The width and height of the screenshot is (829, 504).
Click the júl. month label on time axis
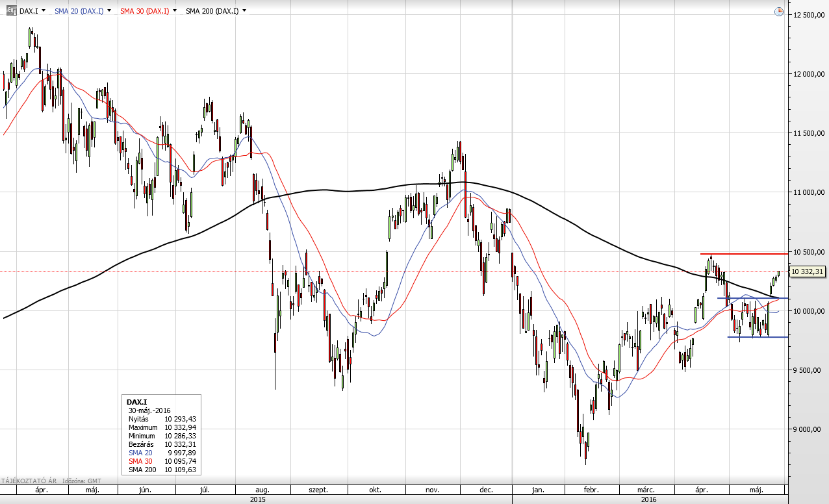pos(203,490)
